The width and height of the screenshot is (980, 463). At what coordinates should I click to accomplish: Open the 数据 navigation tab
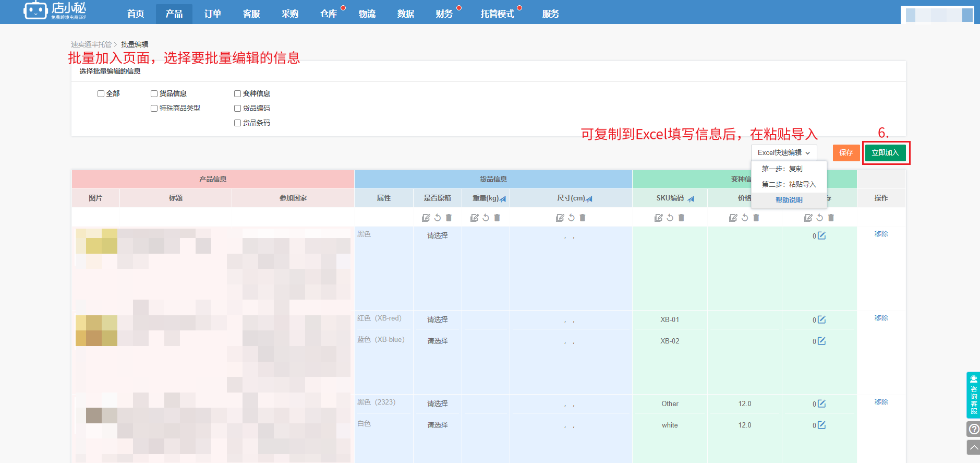(406, 14)
